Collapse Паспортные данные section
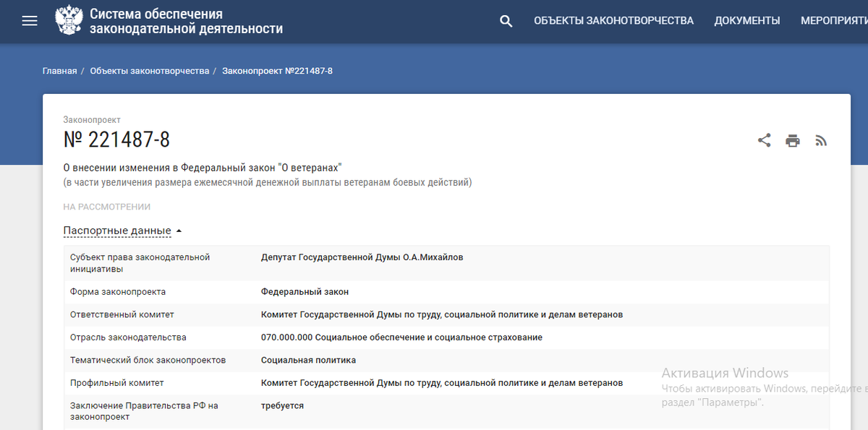The height and width of the screenshot is (430, 868). pyautogui.click(x=117, y=231)
